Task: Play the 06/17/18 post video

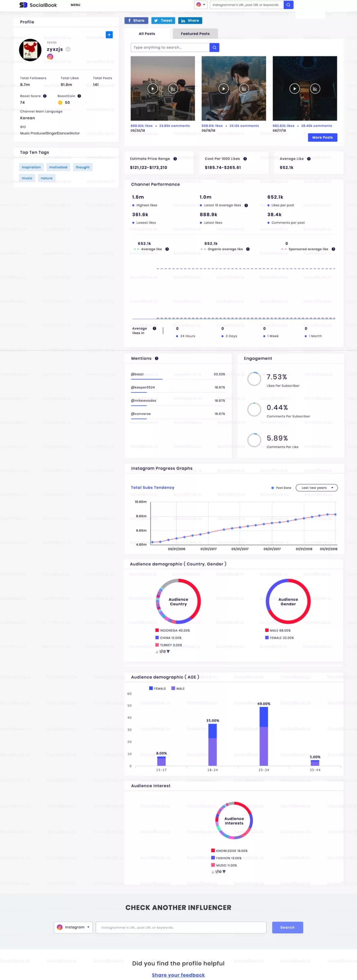Action: 295,89
